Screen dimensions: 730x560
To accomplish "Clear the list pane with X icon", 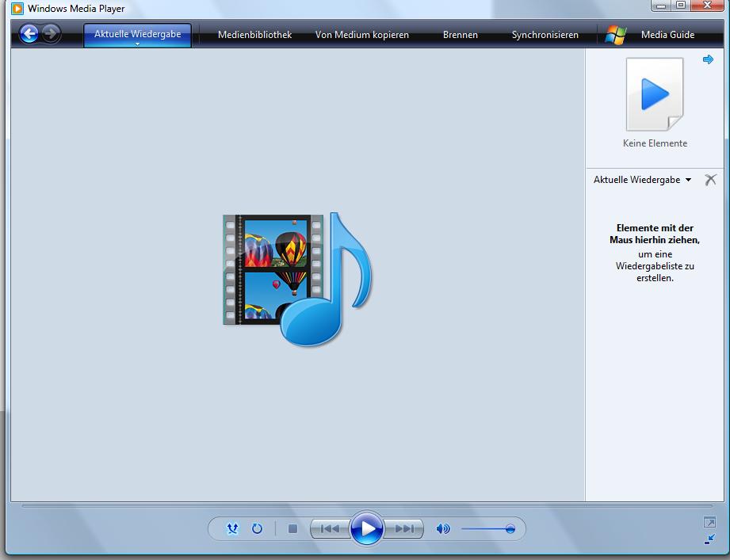I will 710,180.
